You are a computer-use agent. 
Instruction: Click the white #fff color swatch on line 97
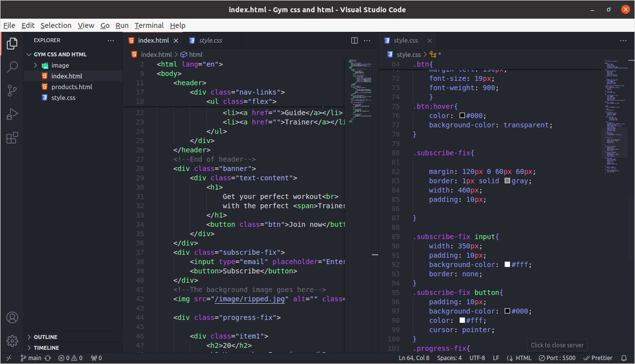tap(461, 320)
